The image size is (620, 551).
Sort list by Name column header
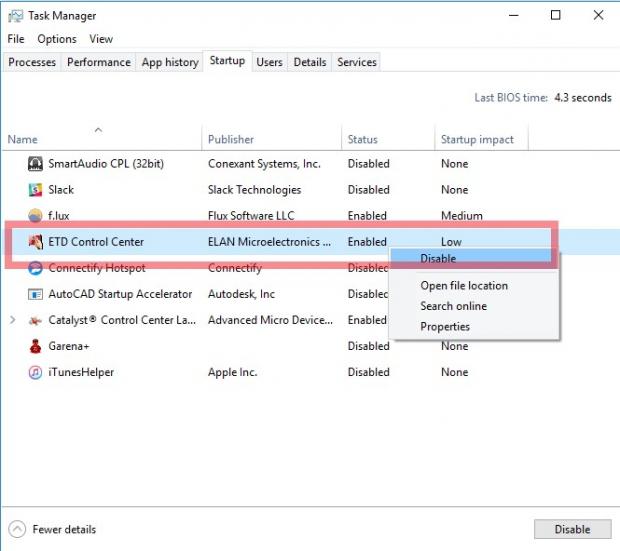click(23, 140)
